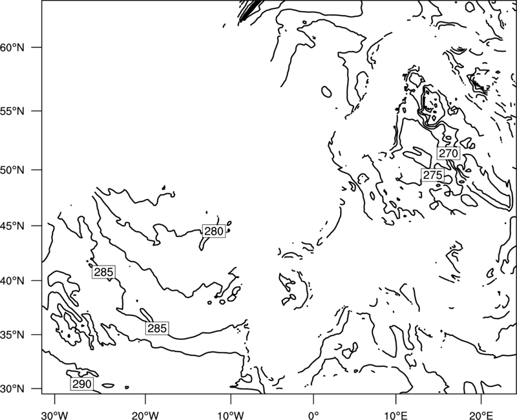Click the 30°N latitude axis label
Image resolution: width=517 pixels, height=420 pixels.
coord(12,389)
